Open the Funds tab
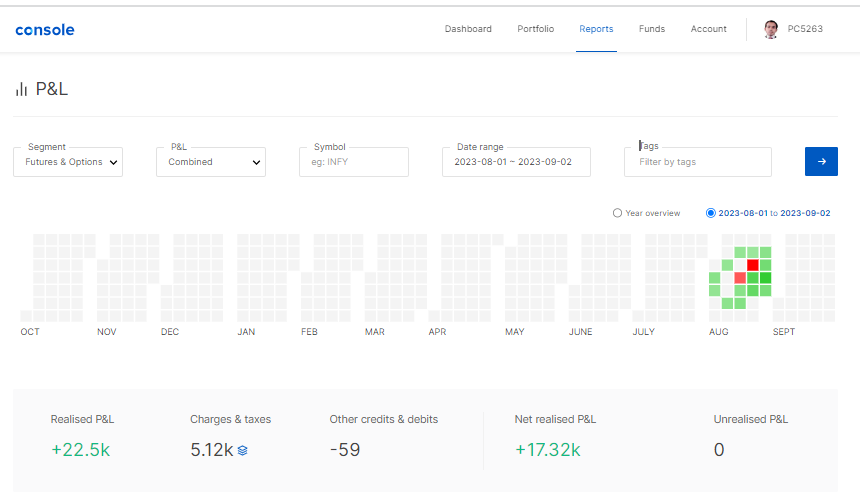 coord(652,29)
